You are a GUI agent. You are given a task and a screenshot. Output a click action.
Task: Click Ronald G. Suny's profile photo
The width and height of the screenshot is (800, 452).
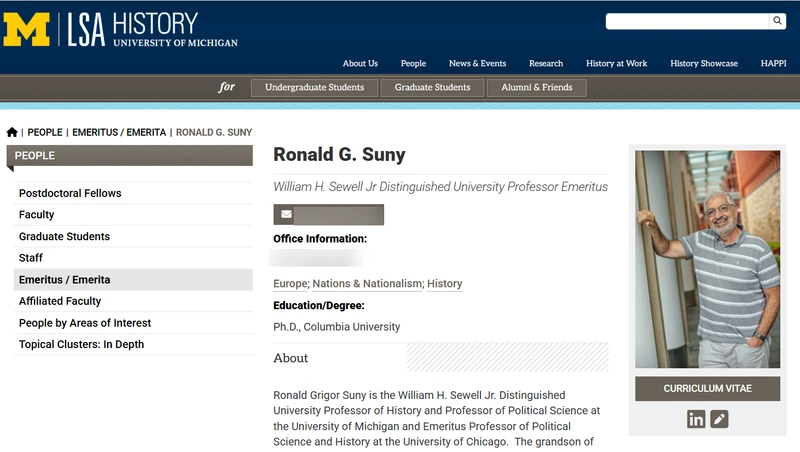pyautogui.click(x=707, y=259)
